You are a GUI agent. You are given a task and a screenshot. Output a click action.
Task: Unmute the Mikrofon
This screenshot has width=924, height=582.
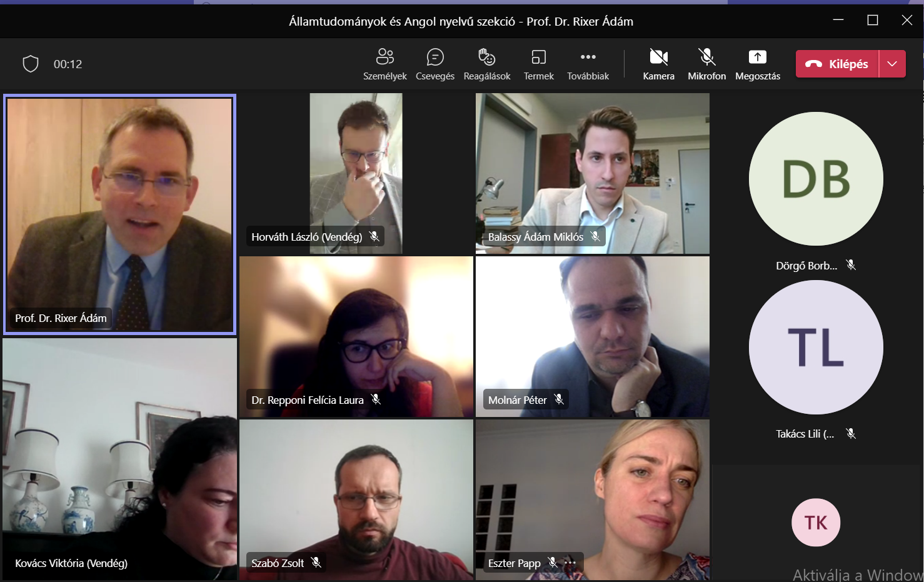pos(707,64)
